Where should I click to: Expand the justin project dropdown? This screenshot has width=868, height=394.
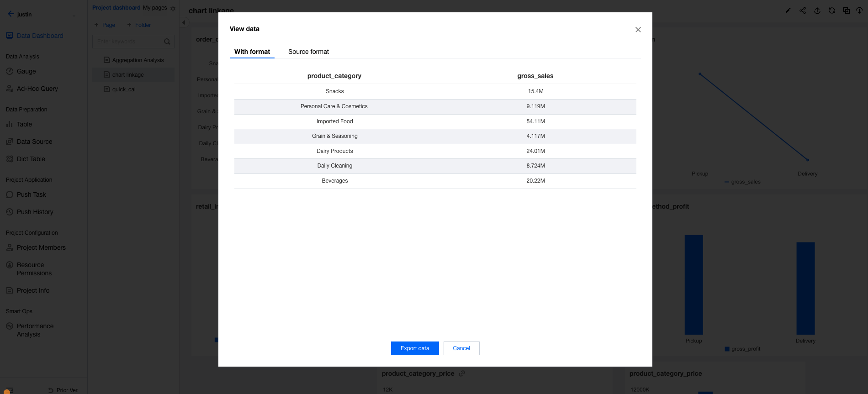tap(74, 16)
